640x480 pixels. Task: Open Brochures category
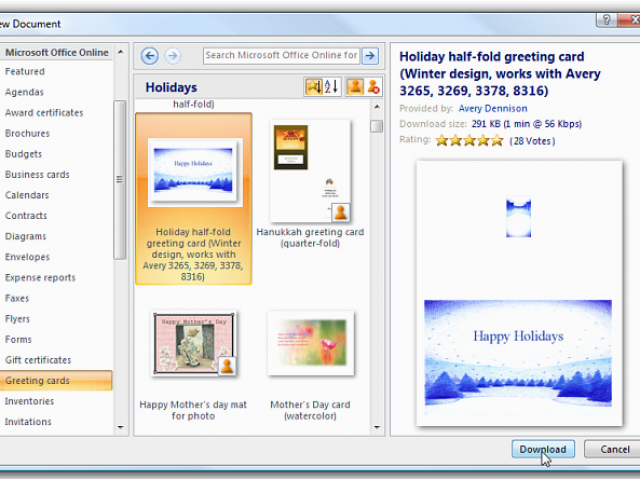point(27,133)
